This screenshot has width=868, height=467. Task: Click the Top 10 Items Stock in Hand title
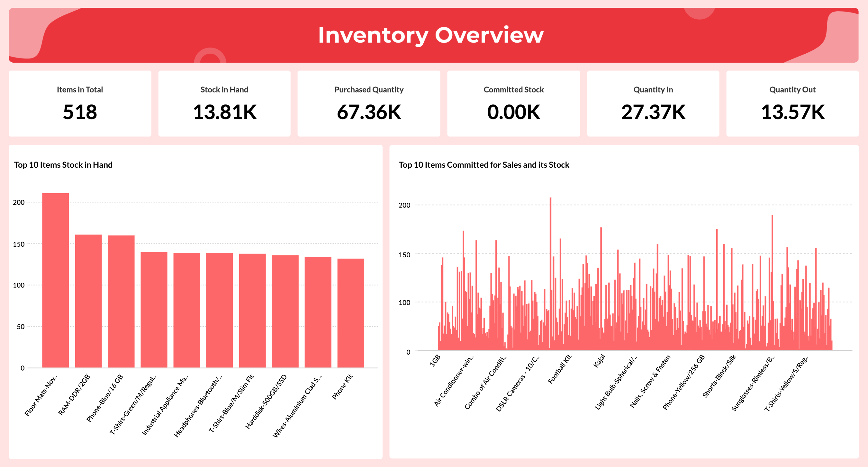(x=63, y=165)
